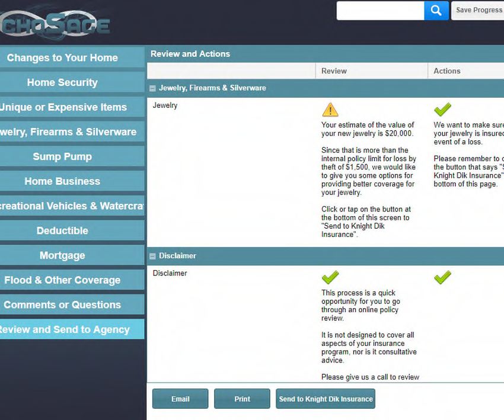Click the 'This process is a quick opportunity' text
The image size is (504, 420).
(361, 305)
